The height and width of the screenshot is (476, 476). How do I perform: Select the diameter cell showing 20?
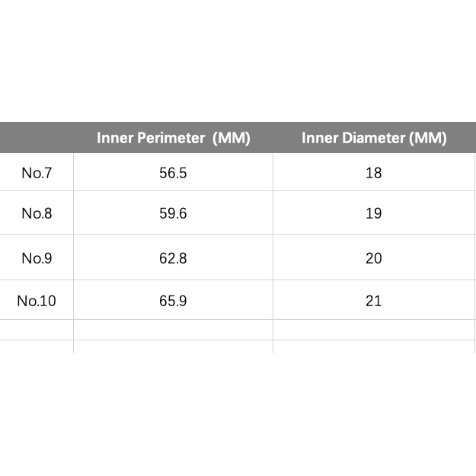[373, 258]
